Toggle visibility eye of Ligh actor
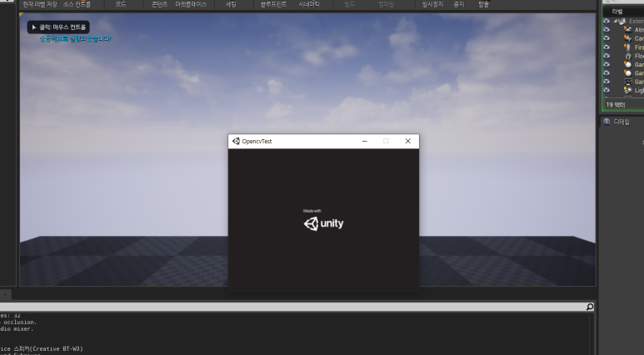The image size is (644, 355). pos(607,90)
